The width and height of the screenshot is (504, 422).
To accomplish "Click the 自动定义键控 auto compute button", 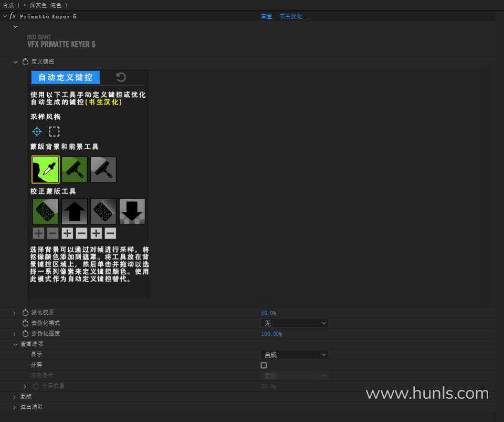I will (66, 78).
